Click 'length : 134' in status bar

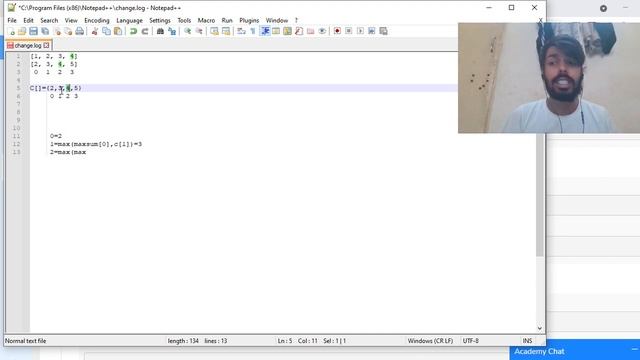[x=183, y=341]
